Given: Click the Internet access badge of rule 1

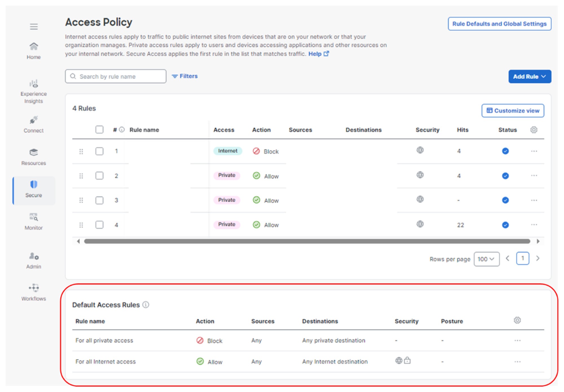Looking at the screenshot, I should (228, 151).
